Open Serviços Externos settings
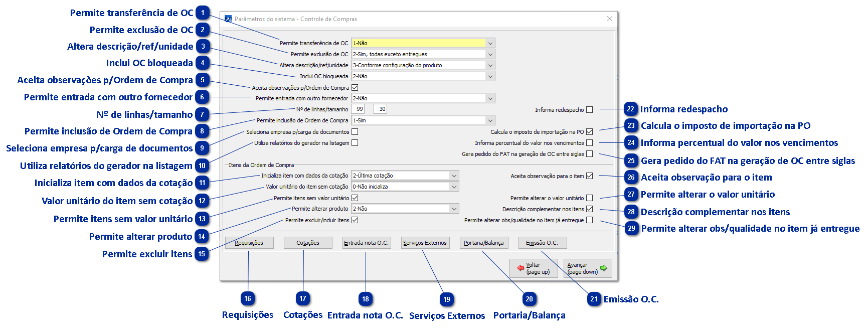 425,243
